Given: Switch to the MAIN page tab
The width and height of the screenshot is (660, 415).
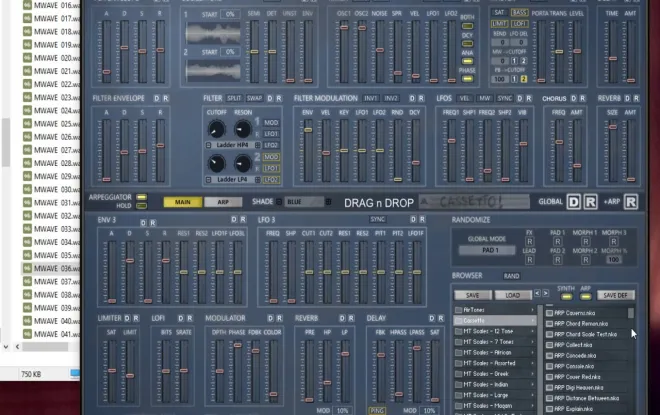Looking at the screenshot, I should point(183,202).
